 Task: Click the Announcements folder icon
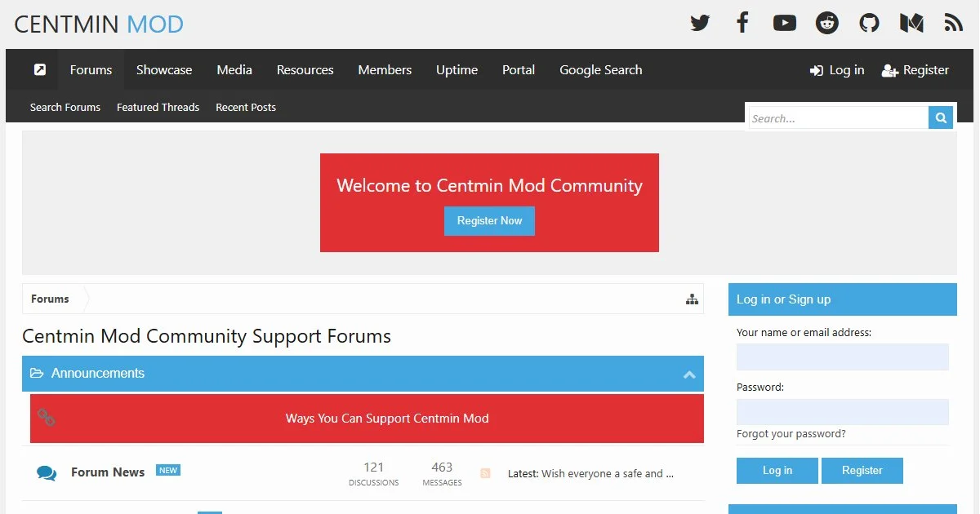(37, 373)
